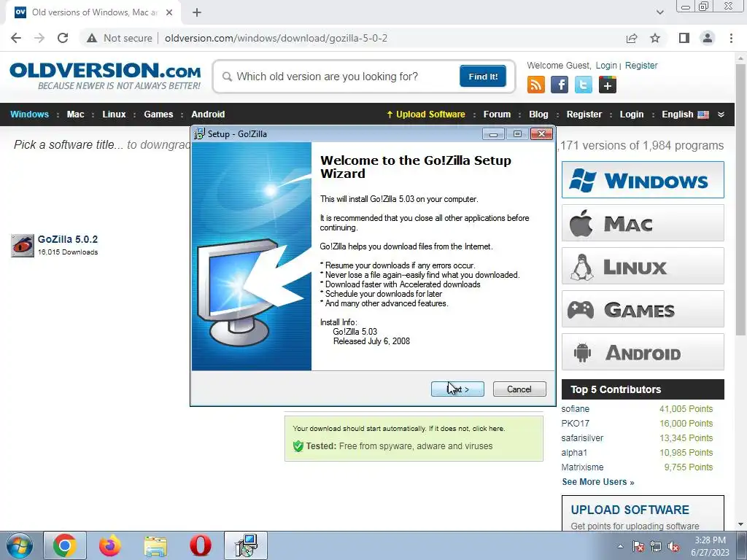Click the Android menu item
Screen dimensions: 747x560
208,114
